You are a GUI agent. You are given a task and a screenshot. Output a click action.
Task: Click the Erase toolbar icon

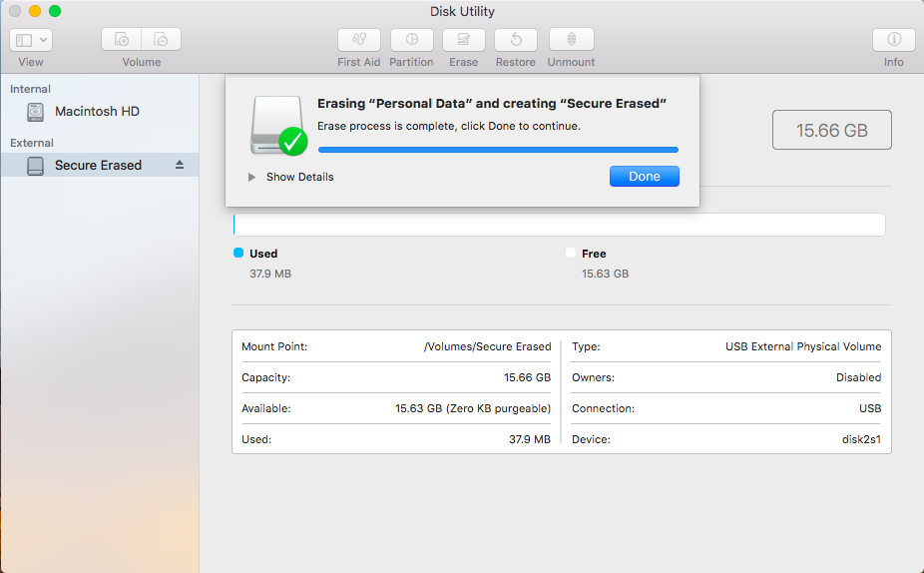pos(464,40)
